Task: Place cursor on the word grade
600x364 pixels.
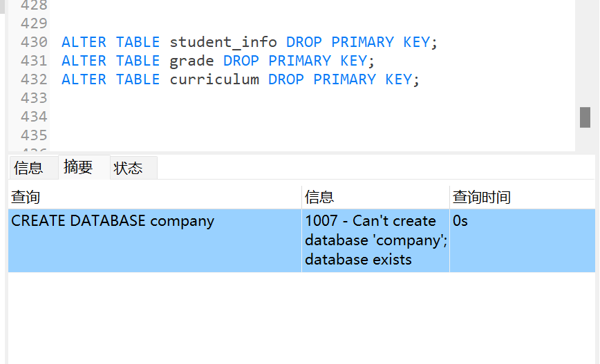Action: tap(191, 61)
